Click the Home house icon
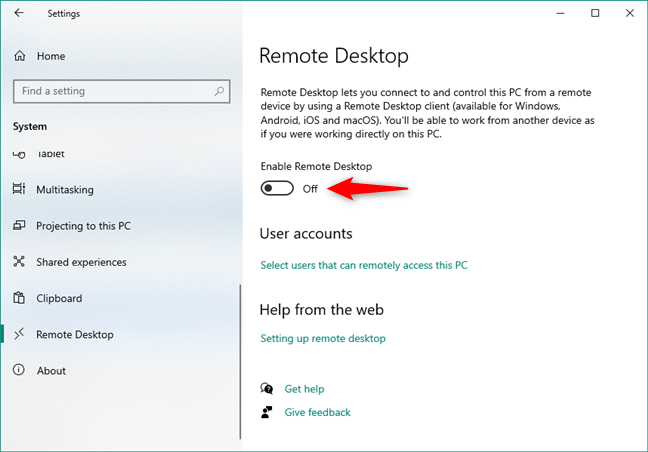The image size is (648, 452). 19,55
